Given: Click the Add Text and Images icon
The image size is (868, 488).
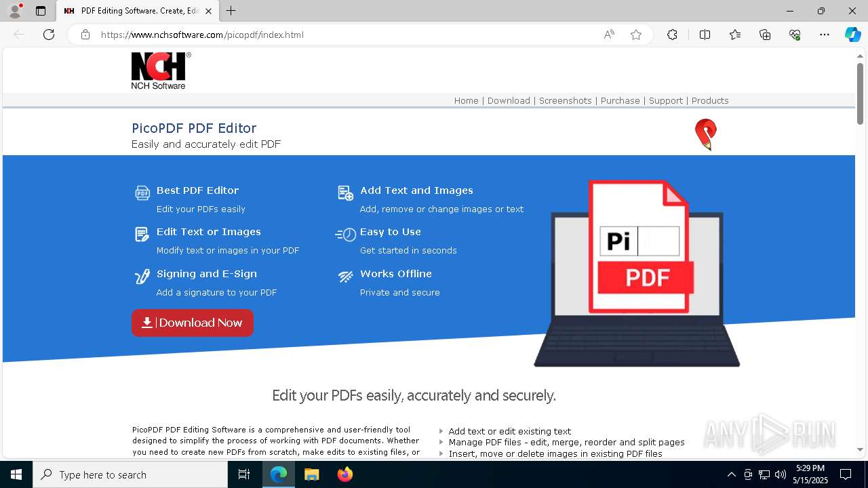Looking at the screenshot, I should [346, 193].
